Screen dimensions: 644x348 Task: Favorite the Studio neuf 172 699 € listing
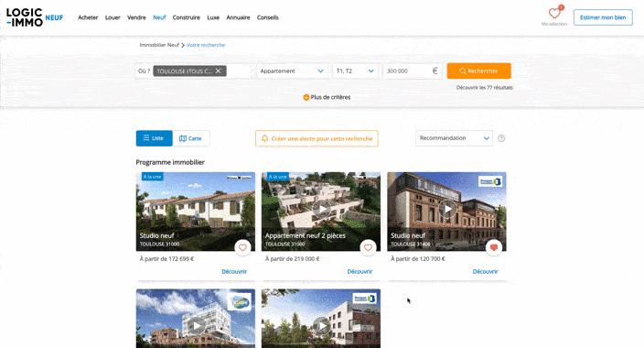pyautogui.click(x=242, y=247)
